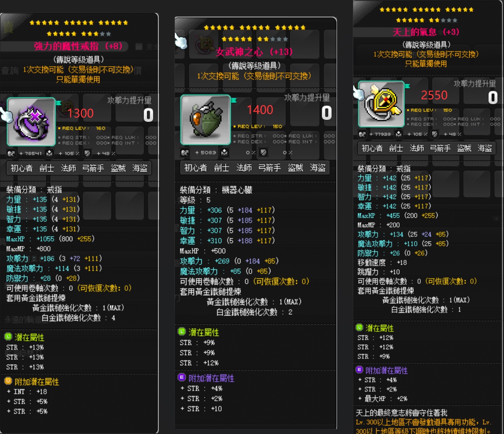Click the attack icon beside +77928
Viewport: 504px width, 434px height.
click(362, 134)
